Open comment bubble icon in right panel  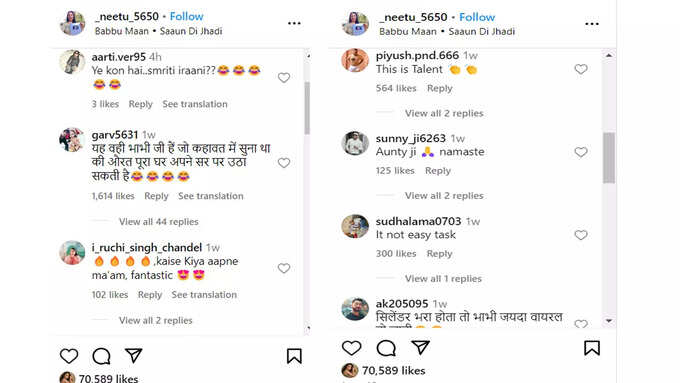[x=386, y=348]
